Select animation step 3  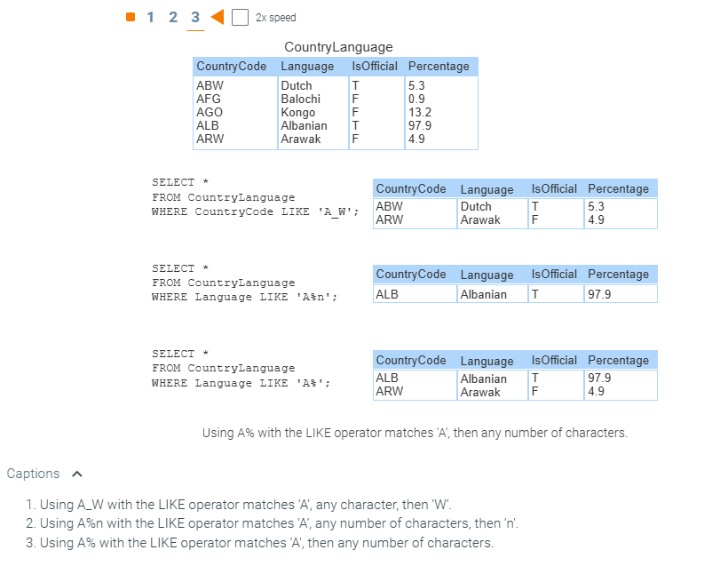point(195,18)
